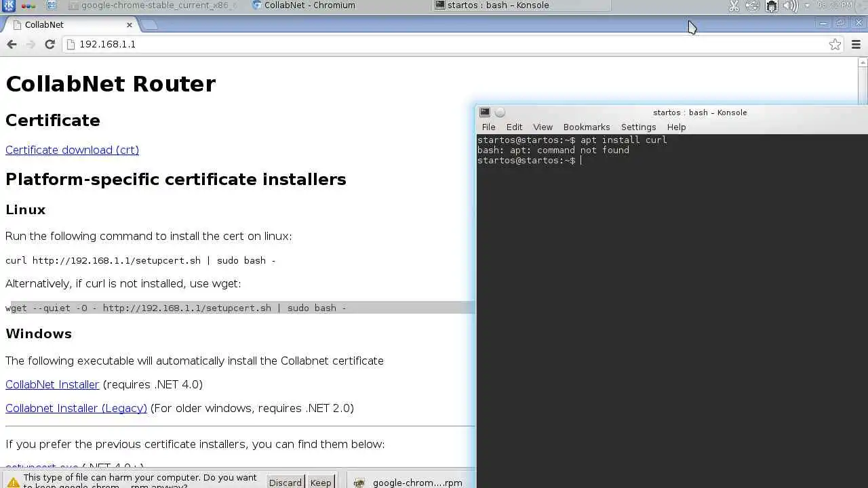The image size is (868, 488).
Task: Open Konsole View menu
Action: 542,127
